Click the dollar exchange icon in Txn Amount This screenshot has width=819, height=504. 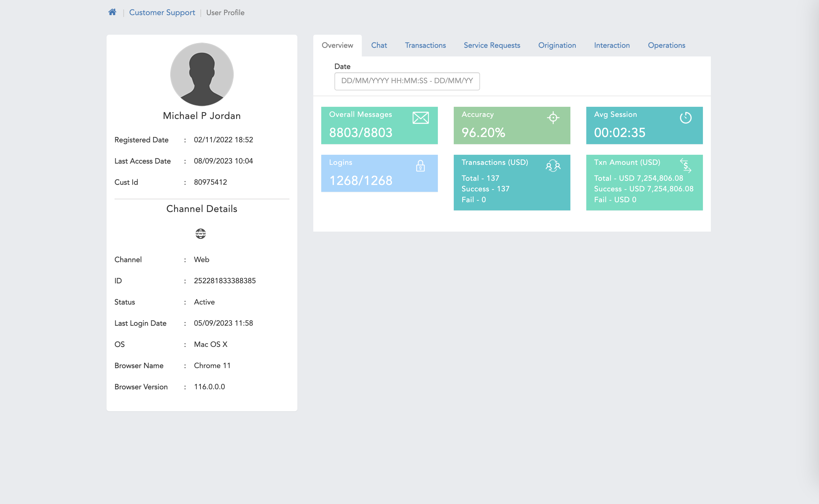(x=685, y=166)
